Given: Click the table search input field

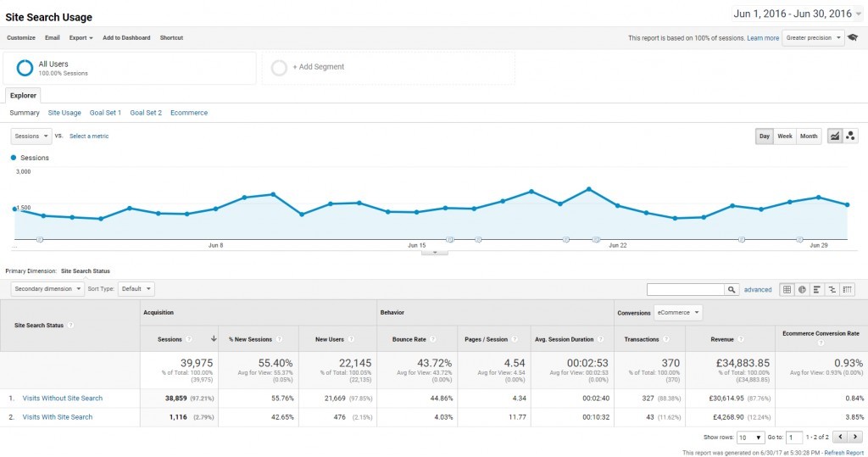Looking at the screenshot, I should click(x=685, y=289).
